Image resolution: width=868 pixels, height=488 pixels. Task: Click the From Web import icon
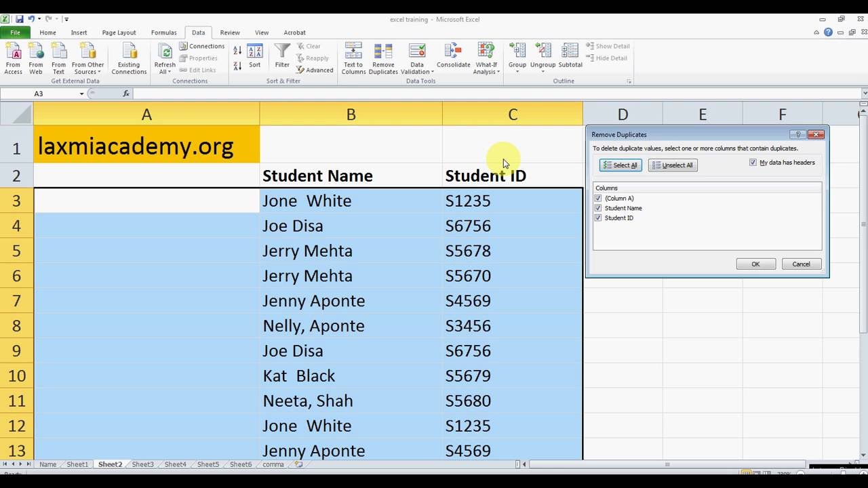pos(36,58)
